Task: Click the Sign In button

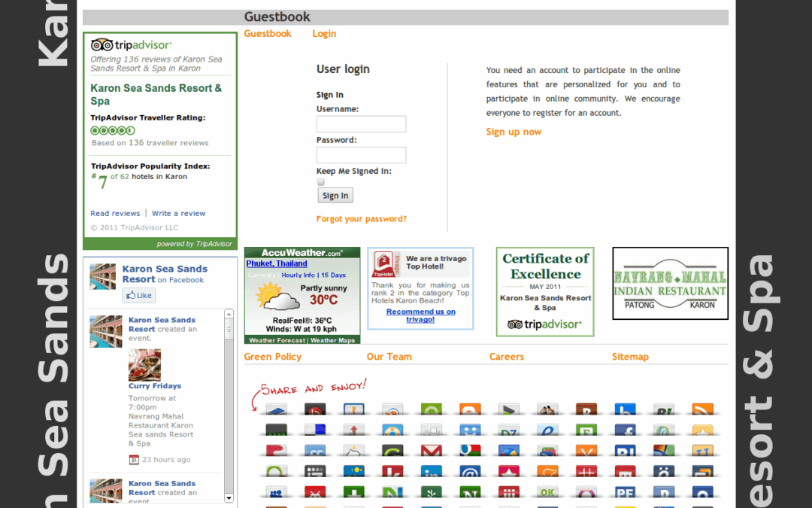Action: (x=335, y=196)
